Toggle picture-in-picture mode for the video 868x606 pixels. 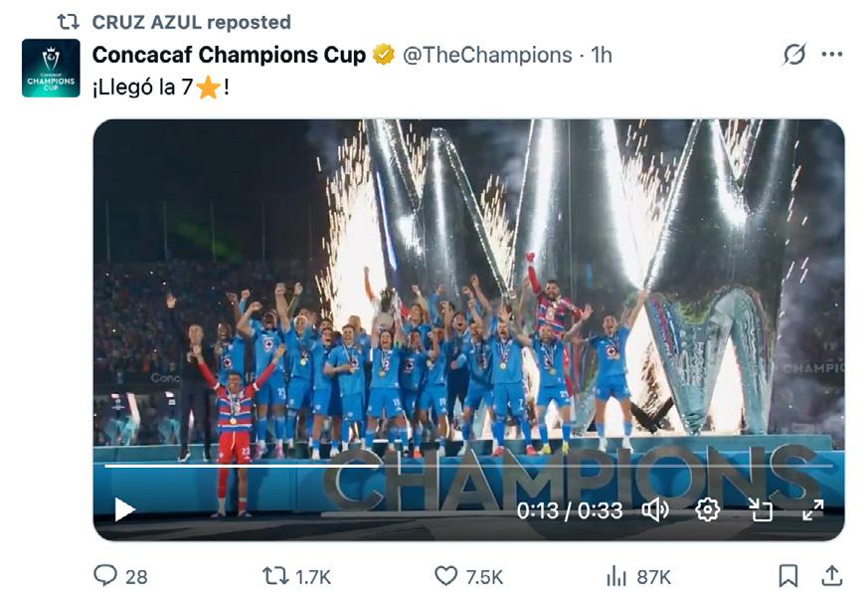point(761,510)
